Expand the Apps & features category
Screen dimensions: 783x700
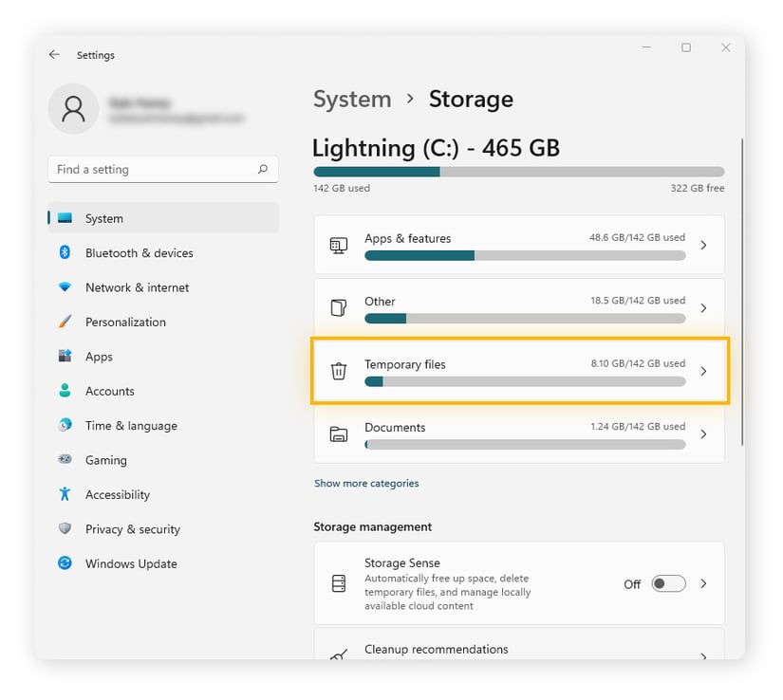pos(518,245)
